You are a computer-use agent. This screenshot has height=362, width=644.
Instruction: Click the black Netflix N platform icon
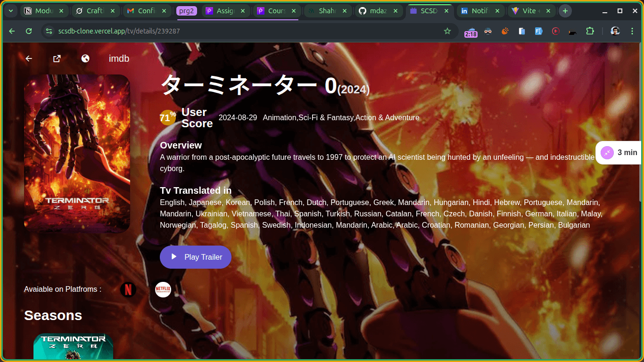(128, 289)
